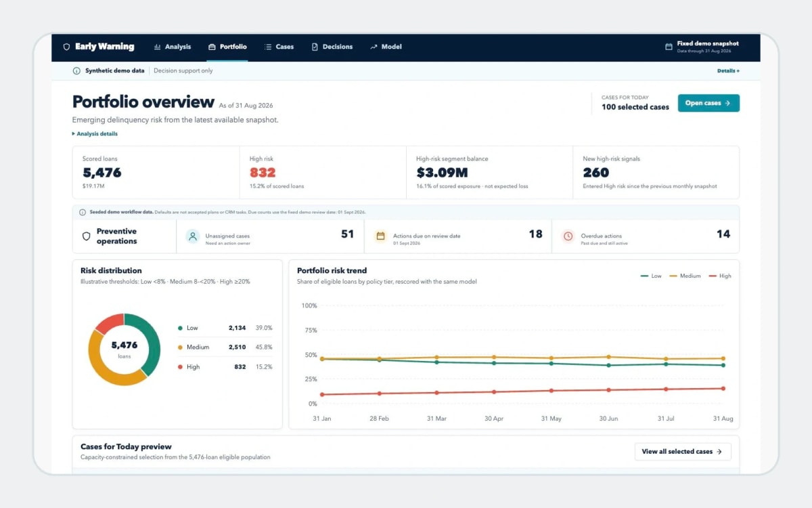Switch to the Analysis tab
The height and width of the screenshot is (508, 812).
pos(173,47)
